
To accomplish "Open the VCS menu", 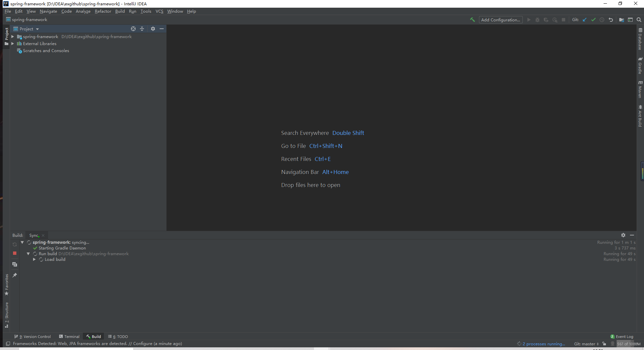I will click(x=159, y=11).
